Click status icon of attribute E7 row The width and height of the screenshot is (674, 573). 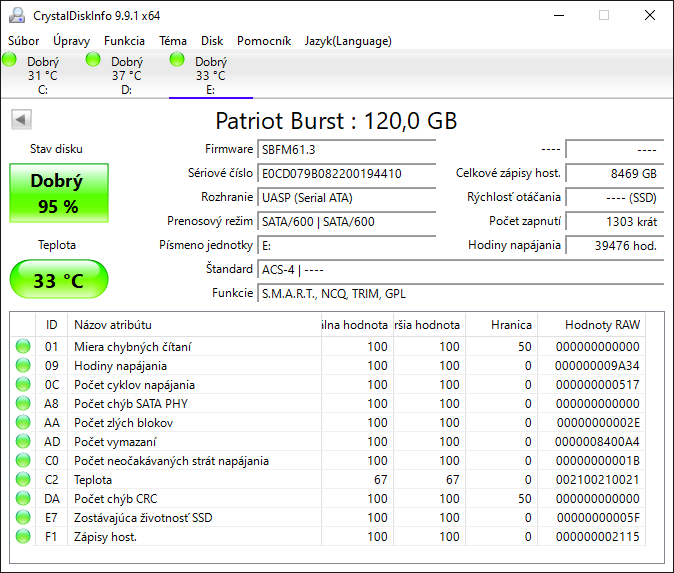point(23,518)
